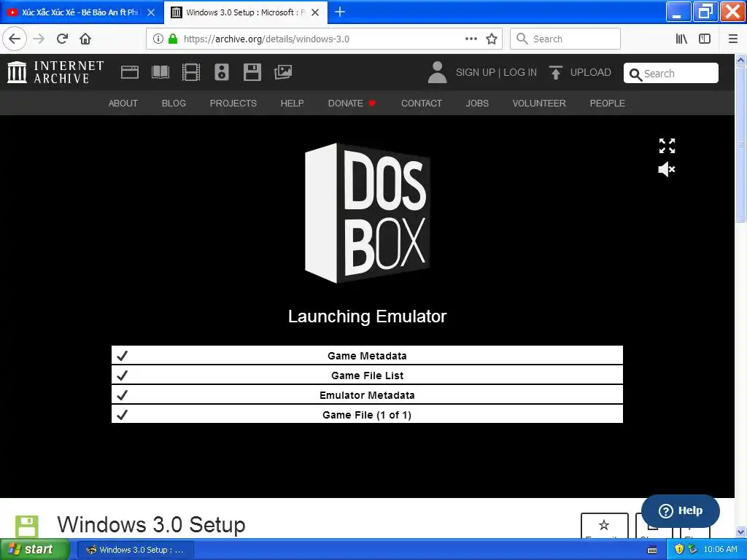
Task: Click the Emulator Metadata progress row
Action: pyautogui.click(x=367, y=394)
